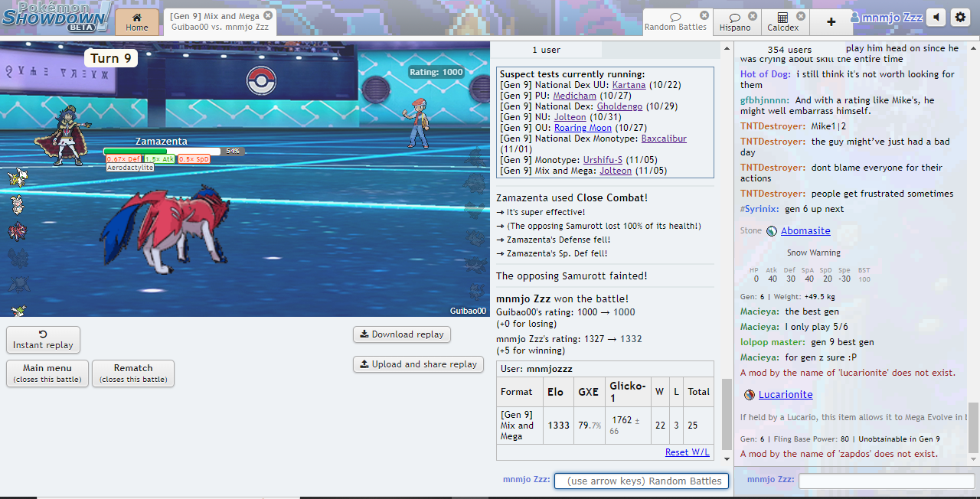Click the Rating: 1000 label
This screenshot has width=980, height=499.
(436, 72)
